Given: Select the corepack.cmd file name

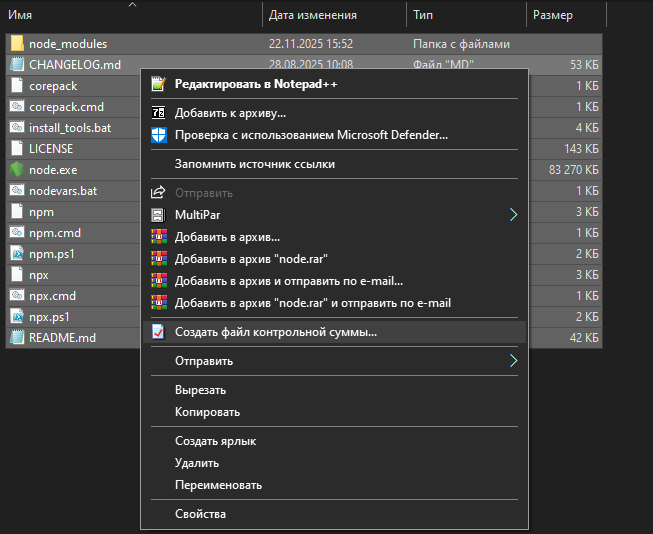Looking at the screenshot, I should coord(66,107).
